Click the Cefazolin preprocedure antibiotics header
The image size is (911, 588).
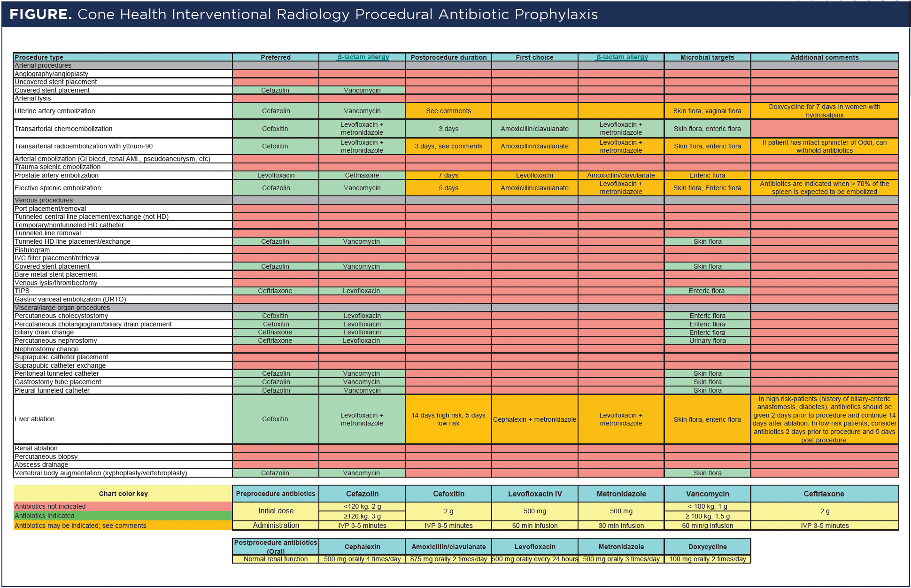(362, 494)
